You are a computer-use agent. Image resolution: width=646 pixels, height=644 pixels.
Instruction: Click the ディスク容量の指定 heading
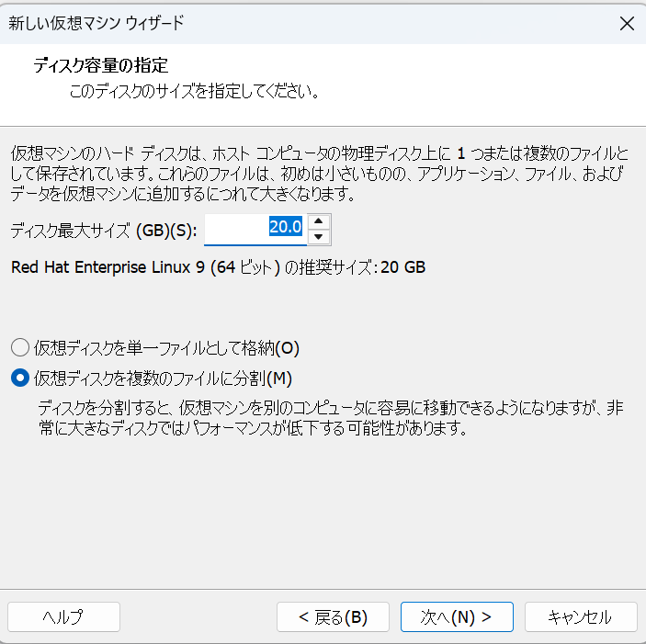point(101,67)
